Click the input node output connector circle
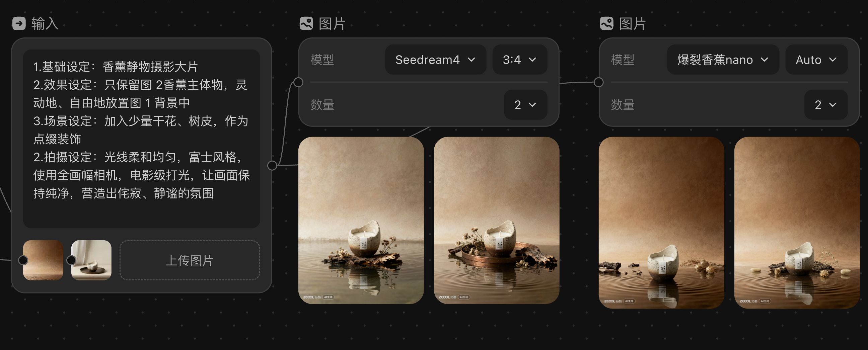 point(272,165)
